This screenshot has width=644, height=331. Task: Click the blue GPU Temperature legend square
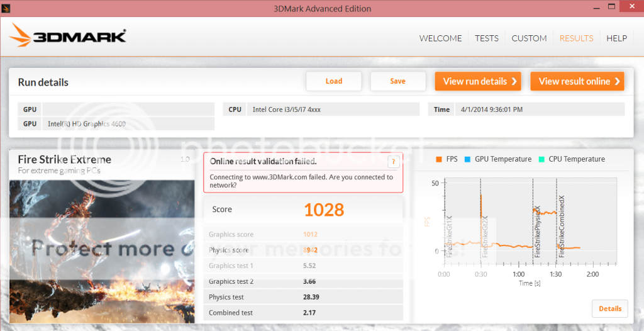point(467,160)
